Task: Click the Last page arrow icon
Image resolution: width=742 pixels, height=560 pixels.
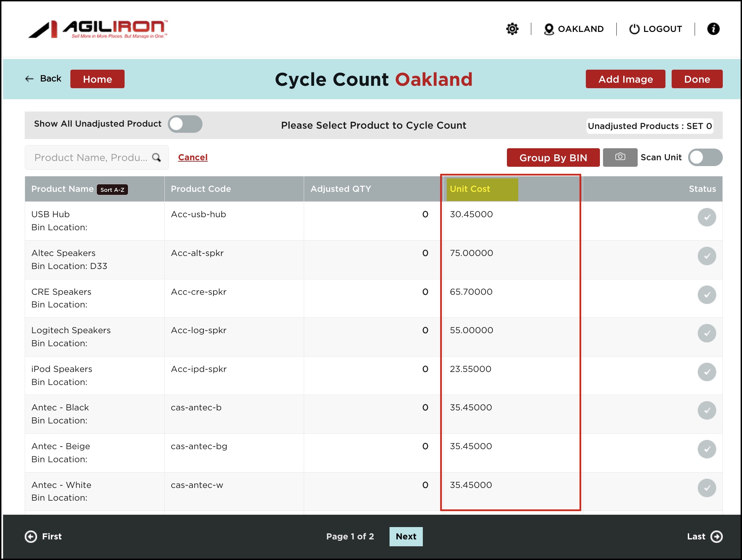Action: click(716, 536)
